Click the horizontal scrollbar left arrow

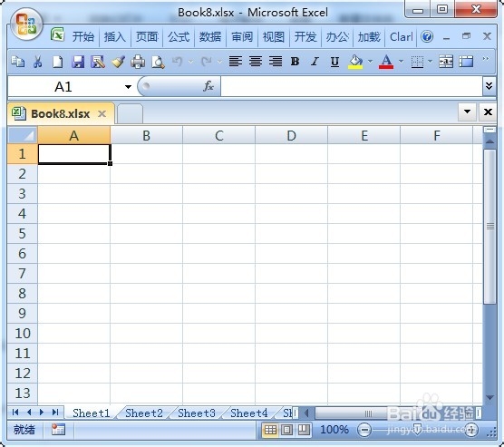(x=306, y=413)
